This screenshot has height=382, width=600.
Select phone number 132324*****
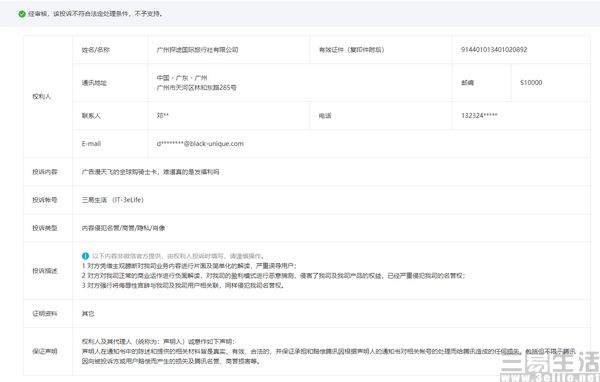pos(479,116)
